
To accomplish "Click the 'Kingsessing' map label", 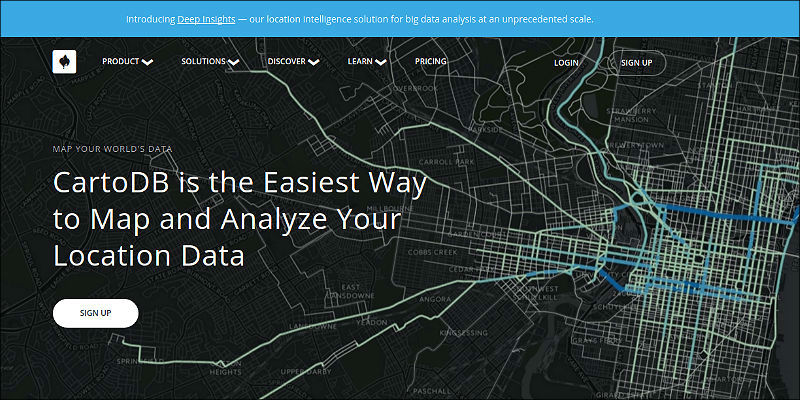I will click(464, 333).
